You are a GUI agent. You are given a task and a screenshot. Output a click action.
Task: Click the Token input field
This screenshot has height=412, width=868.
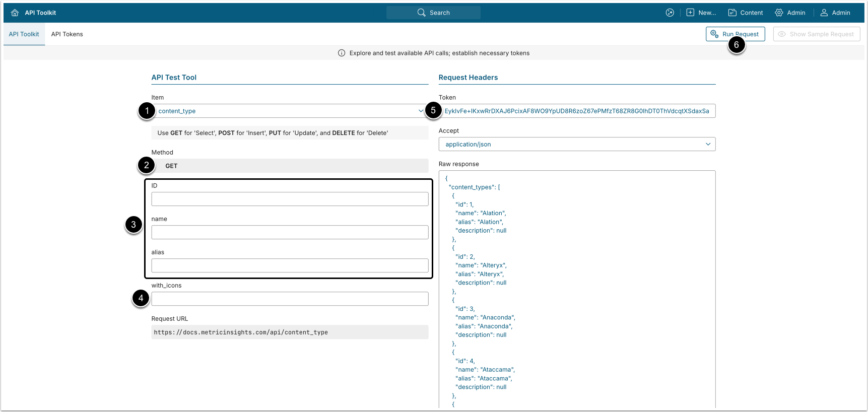click(x=577, y=111)
